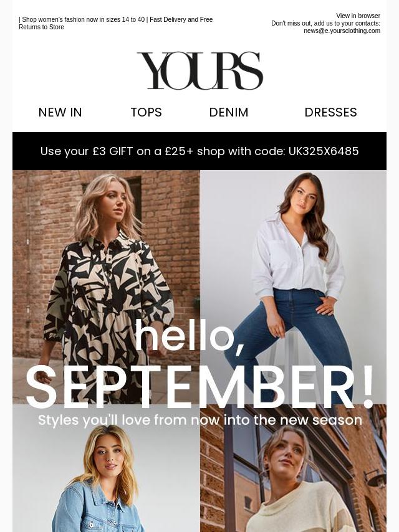This screenshot has width=399, height=532.
Task: Open the DENIM section
Action: pos(229,112)
